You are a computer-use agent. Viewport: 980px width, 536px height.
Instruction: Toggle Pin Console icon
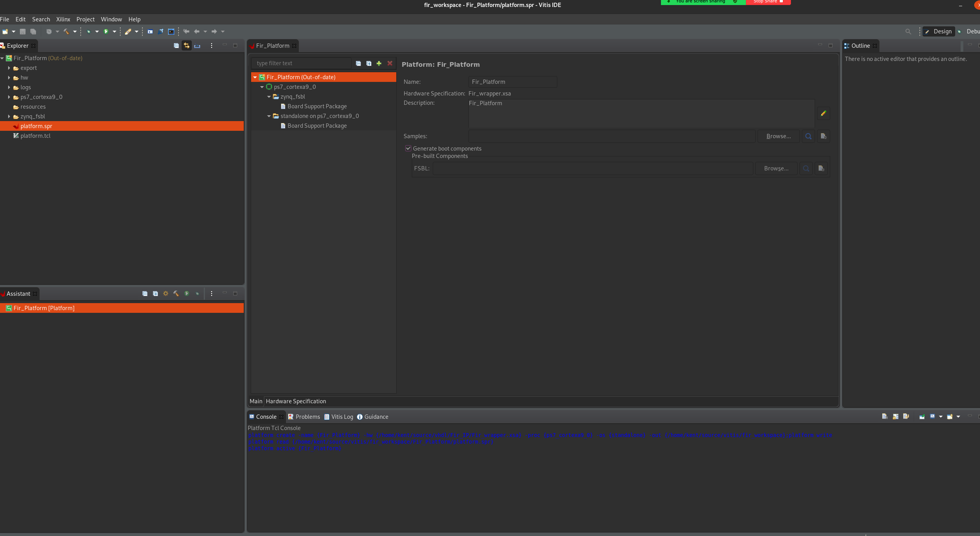pyautogui.click(x=922, y=416)
